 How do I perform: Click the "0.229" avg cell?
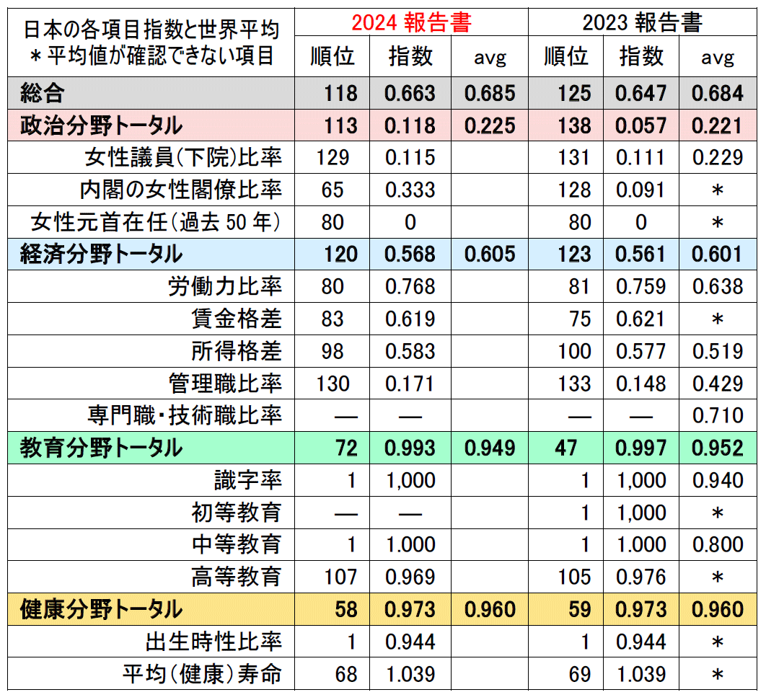pos(718,158)
